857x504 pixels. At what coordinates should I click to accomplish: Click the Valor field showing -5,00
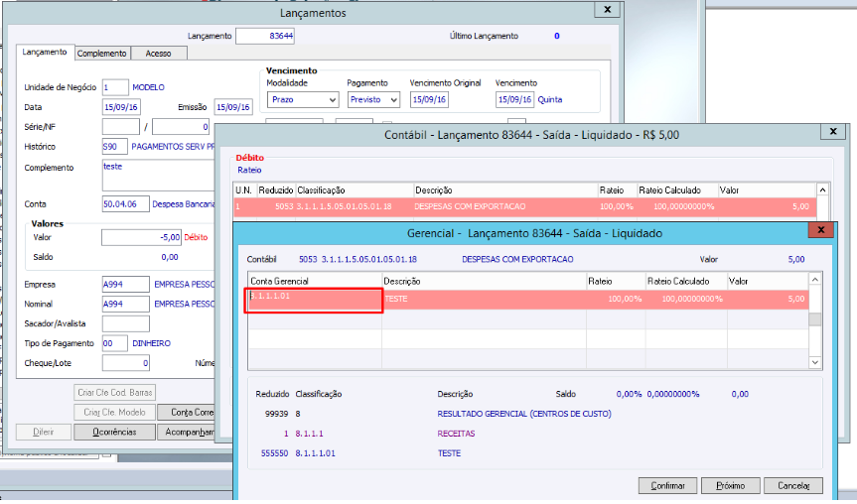coord(142,238)
